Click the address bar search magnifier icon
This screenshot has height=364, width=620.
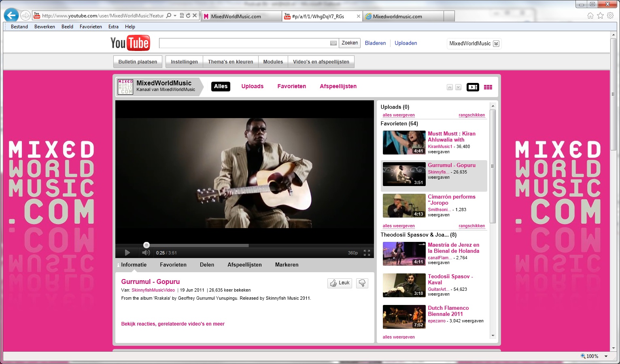169,16
